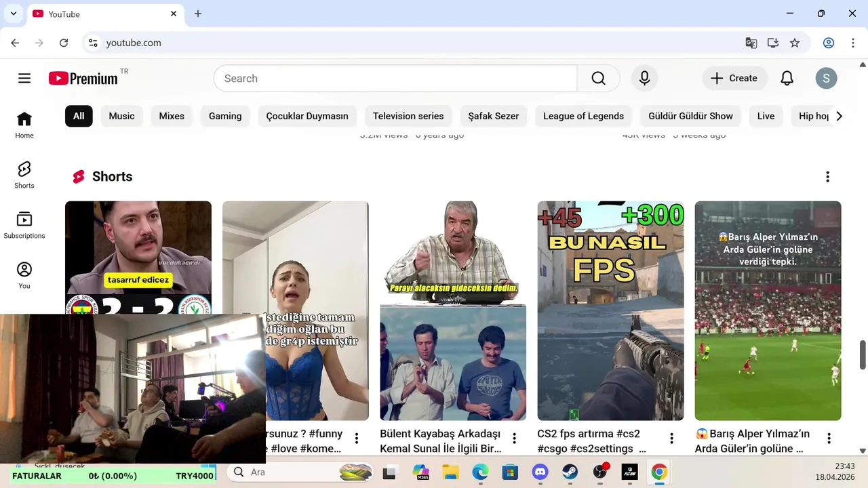Open a new browser tab
Screen dimensions: 868x488
point(198,14)
